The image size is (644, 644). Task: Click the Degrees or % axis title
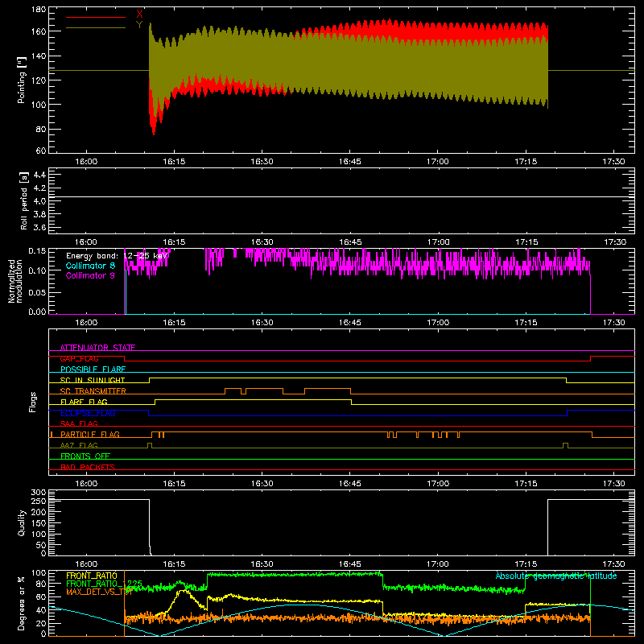click(x=22, y=604)
